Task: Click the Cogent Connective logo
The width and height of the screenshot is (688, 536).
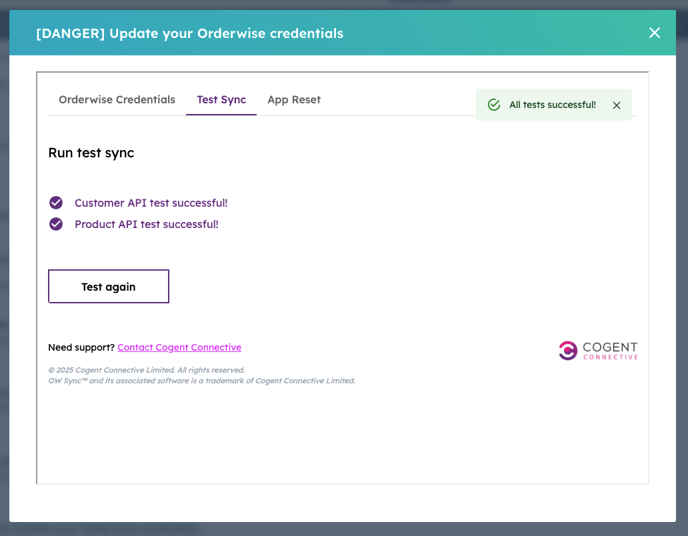Action: click(x=598, y=350)
